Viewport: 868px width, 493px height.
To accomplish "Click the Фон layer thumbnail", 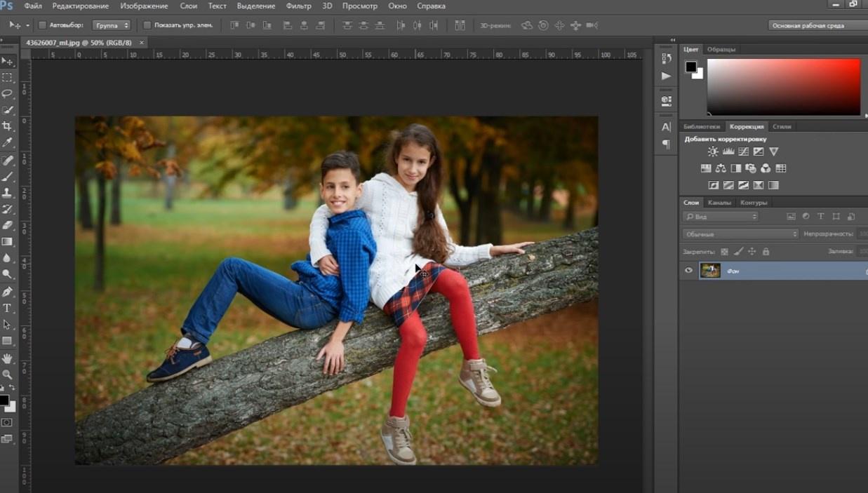I will pyautogui.click(x=710, y=271).
